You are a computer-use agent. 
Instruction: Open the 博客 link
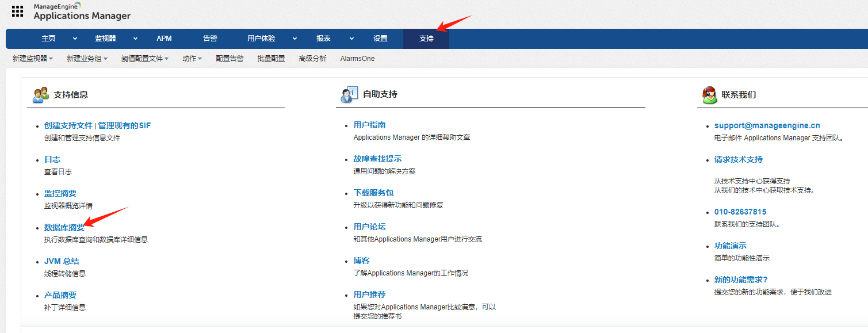[361, 261]
